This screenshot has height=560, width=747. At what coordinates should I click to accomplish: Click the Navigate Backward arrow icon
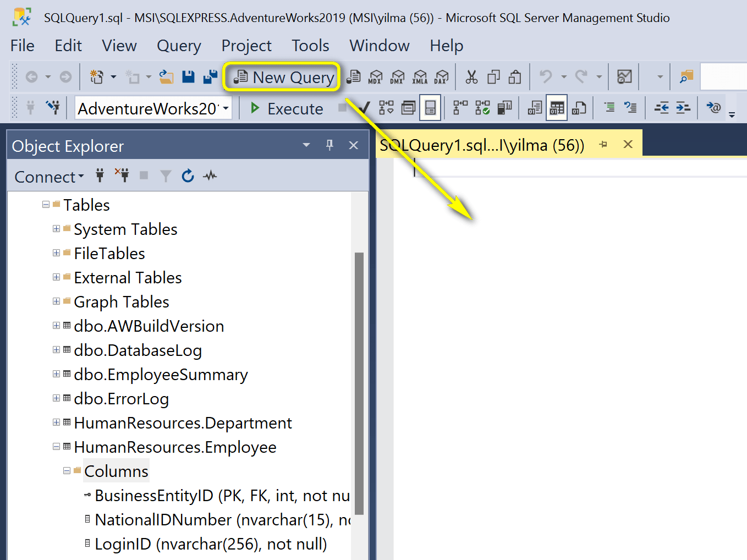tap(31, 77)
